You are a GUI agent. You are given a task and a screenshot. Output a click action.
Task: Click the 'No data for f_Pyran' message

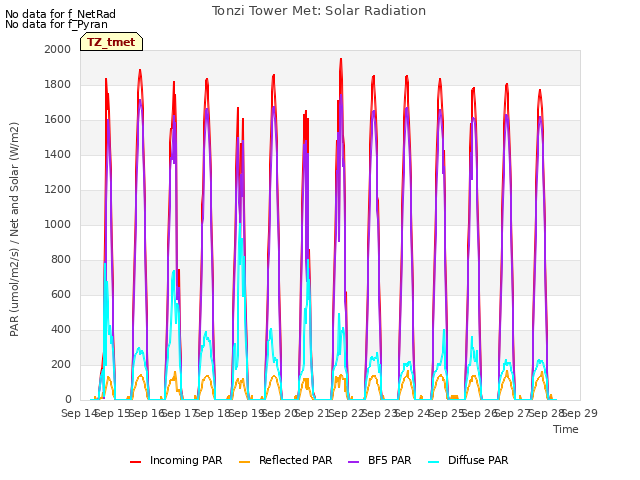pos(56,24)
